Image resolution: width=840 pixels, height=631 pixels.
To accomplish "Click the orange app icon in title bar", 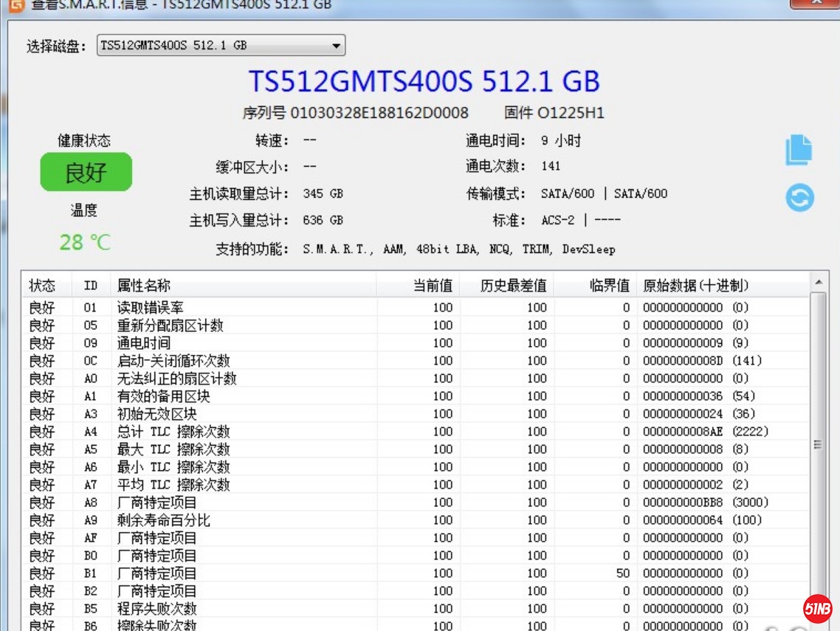I will pyautogui.click(x=15, y=4).
